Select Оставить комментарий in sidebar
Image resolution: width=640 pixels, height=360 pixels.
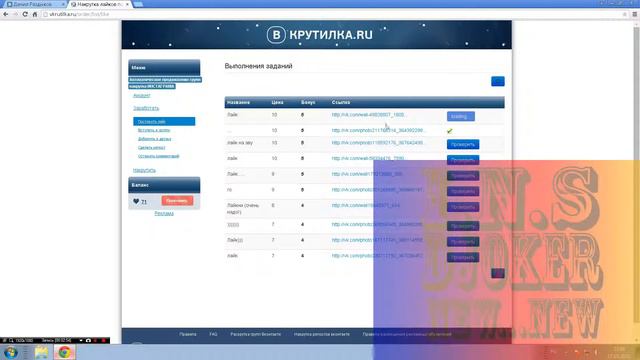158,156
